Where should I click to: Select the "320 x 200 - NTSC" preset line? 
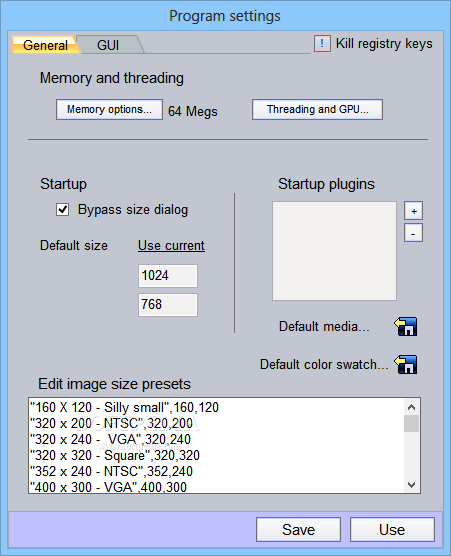click(x=111, y=423)
